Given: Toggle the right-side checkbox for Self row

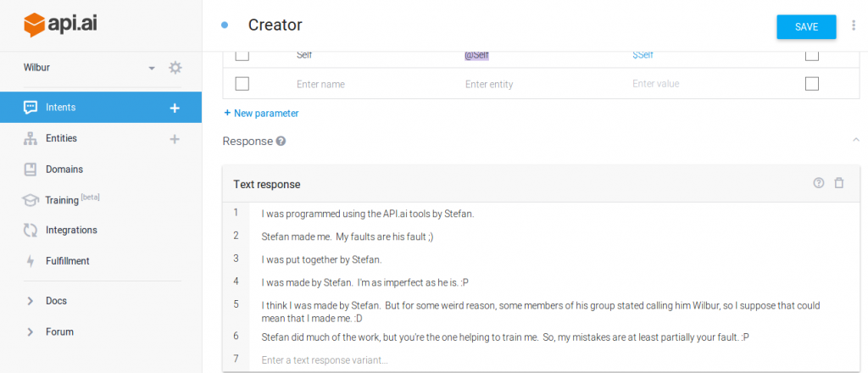Looking at the screenshot, I should point(811,56).
